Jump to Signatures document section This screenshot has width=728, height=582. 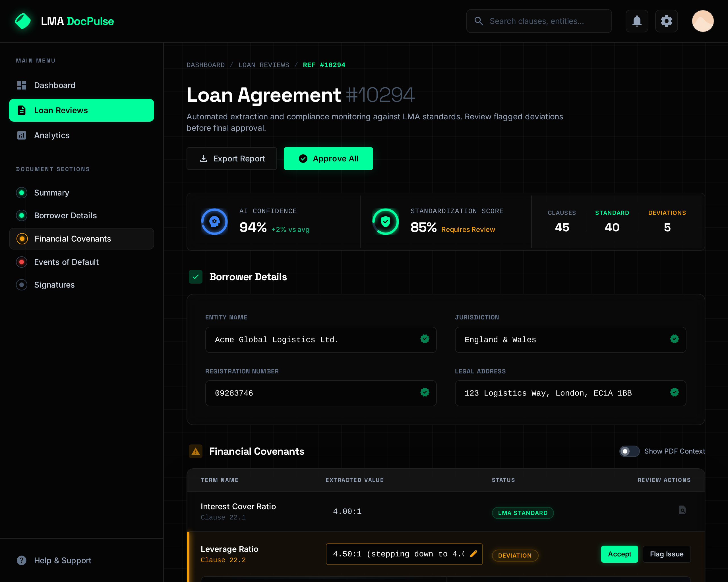[54, 285]
